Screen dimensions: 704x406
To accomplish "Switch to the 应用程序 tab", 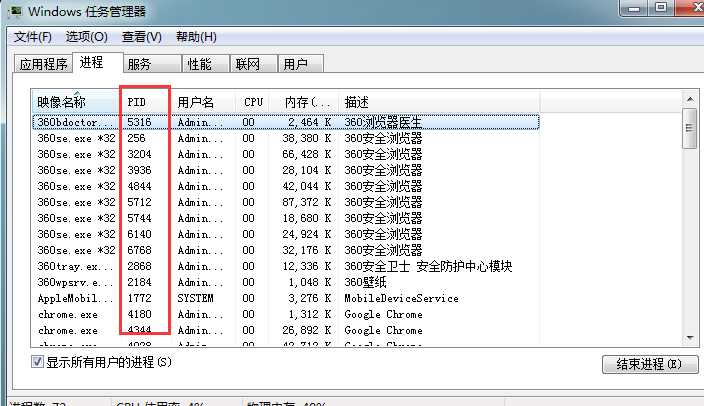I will point(43,64).
